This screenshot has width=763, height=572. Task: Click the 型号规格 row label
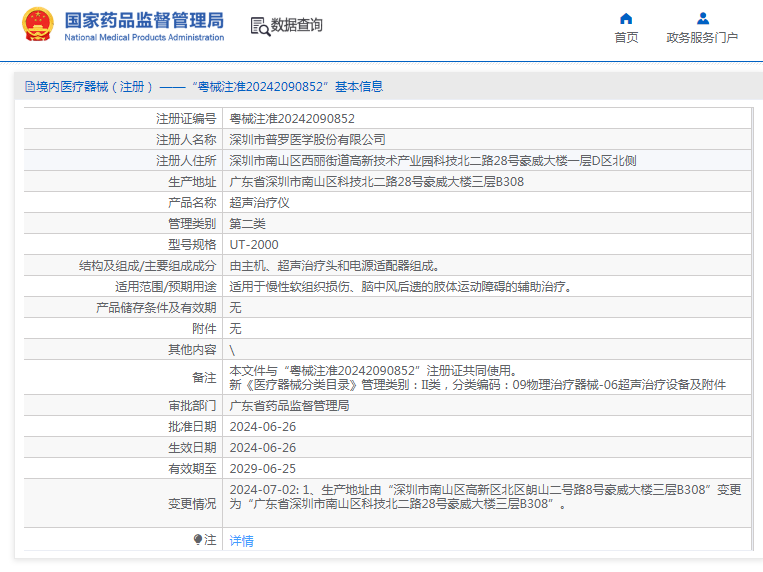tap(192, 244)
